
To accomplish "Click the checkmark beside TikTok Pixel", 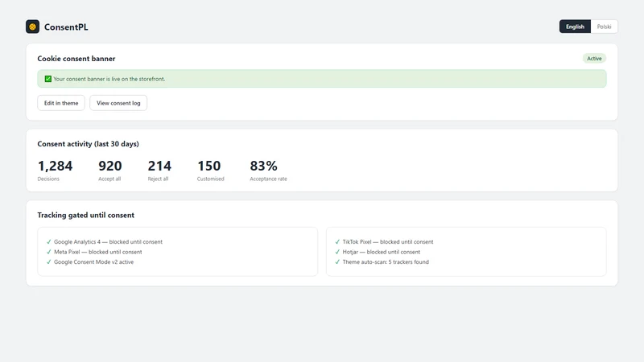I will 337,242.
